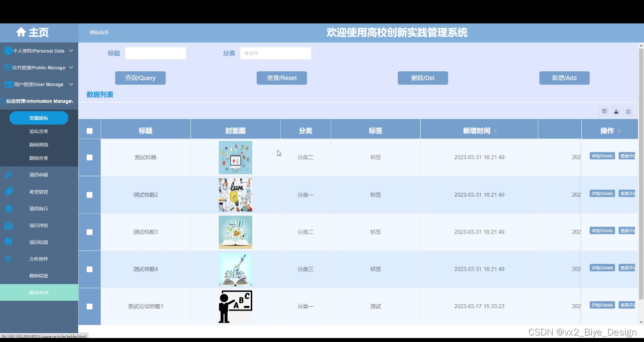
Task: Open the book cover image of 测试标题3
Action: [x=235, y=232]
